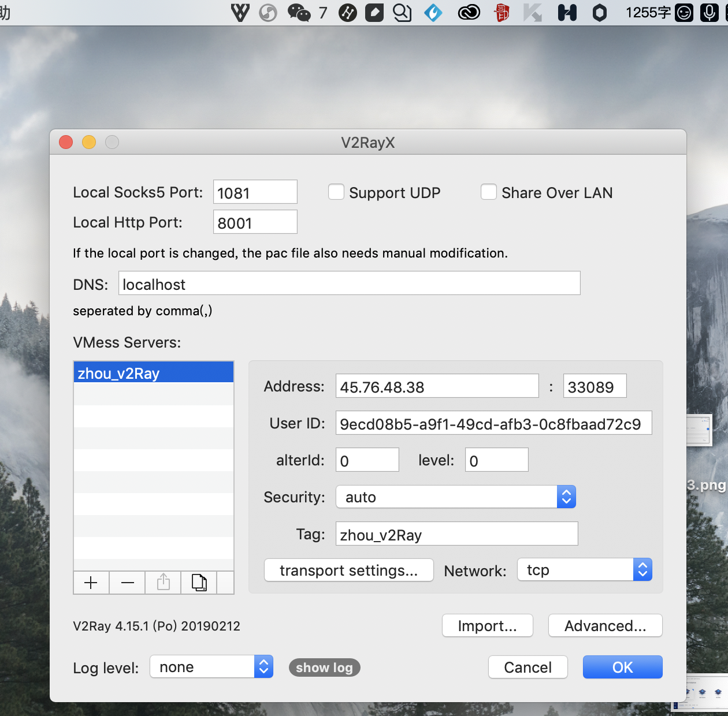The image size is (728, 716).
Task: Toggle the Share Over LAN checkbox
Action: [x=489, y=192]
